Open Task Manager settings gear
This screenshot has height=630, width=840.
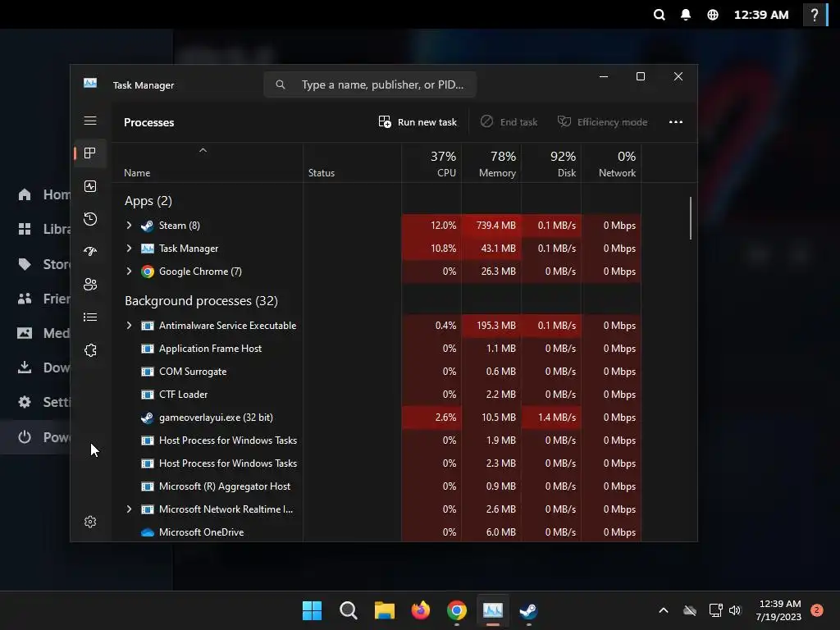[x=90, y=522]
